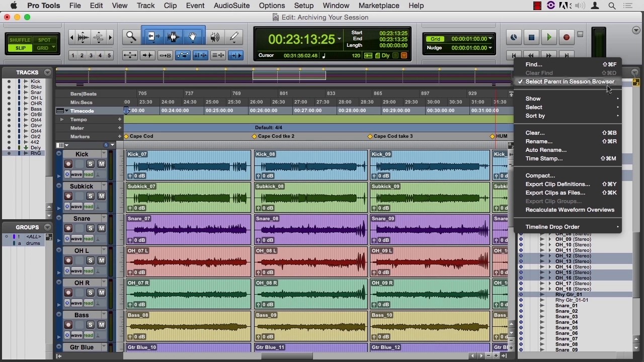Expand the Tempo ruler
The image size is (644, 362).
click(62, 119)
